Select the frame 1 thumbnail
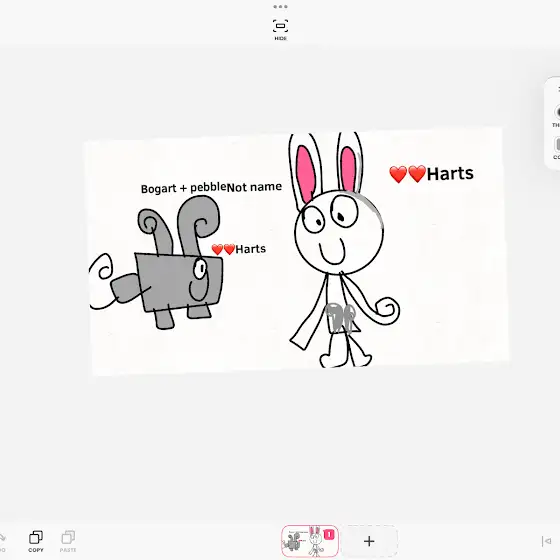The width and height of the screenshot is (560, 560). [x=310, y=541]
